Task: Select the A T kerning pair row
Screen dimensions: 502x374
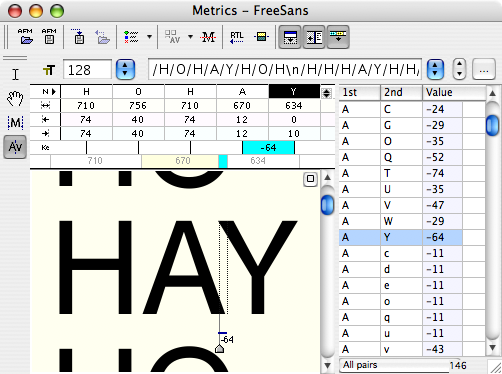Action: pos(412,173)
